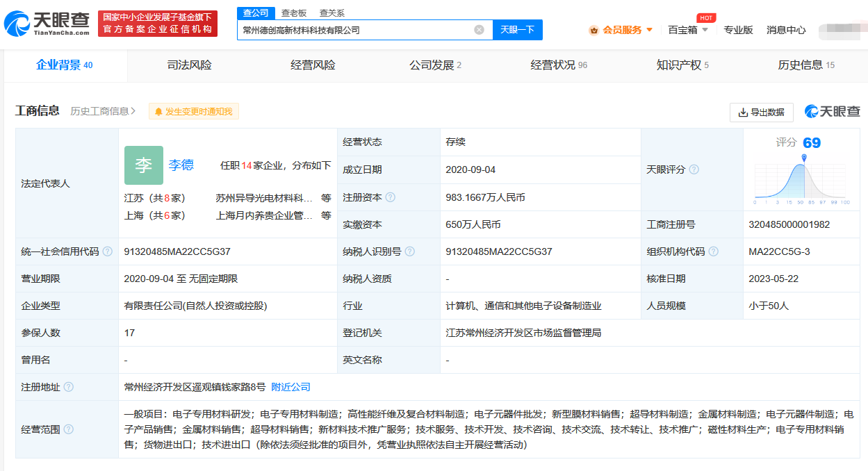This screenshot has height=471, width=868.
Task: Click the 上海月内养贵企业管… company link
Action: [264, 215]
